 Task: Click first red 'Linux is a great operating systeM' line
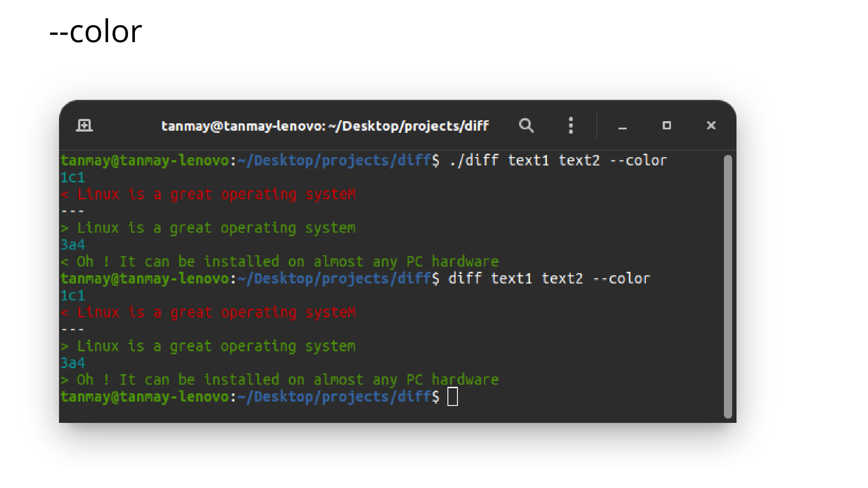208,195
